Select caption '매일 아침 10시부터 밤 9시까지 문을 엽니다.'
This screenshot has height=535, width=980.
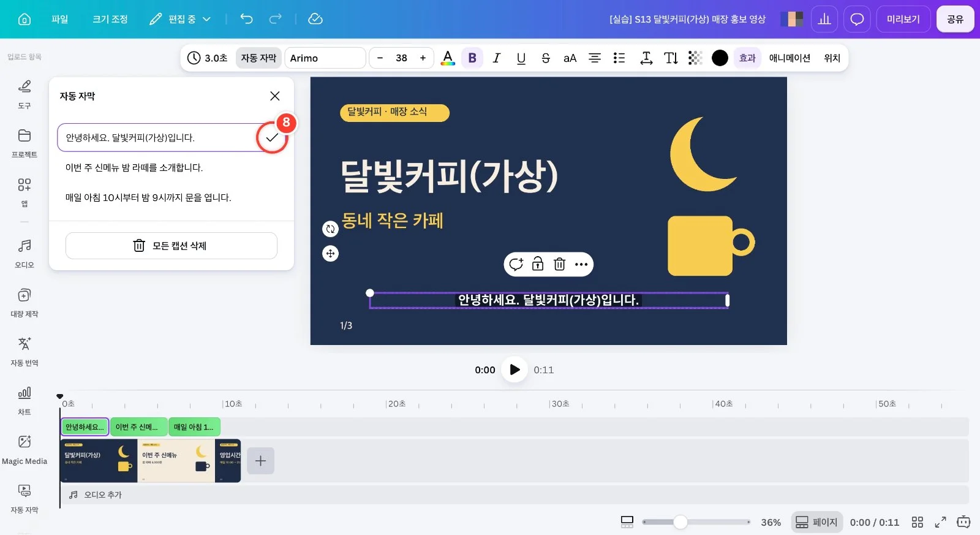point(148,197)
